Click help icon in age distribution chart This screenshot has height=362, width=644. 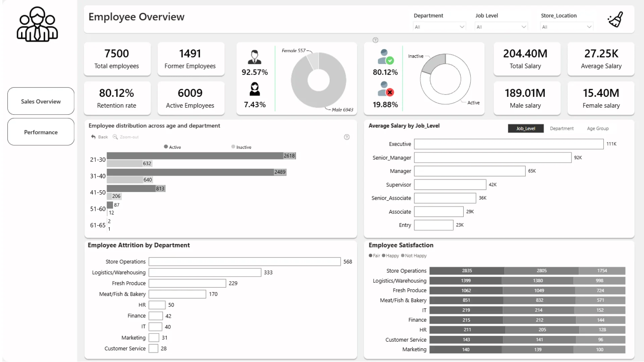[x=347, y=137]
